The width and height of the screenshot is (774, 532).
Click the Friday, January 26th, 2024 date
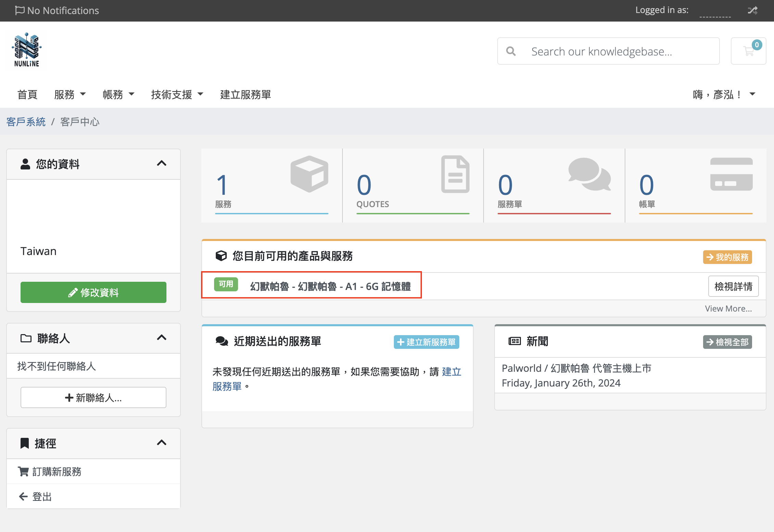(561, 383)
